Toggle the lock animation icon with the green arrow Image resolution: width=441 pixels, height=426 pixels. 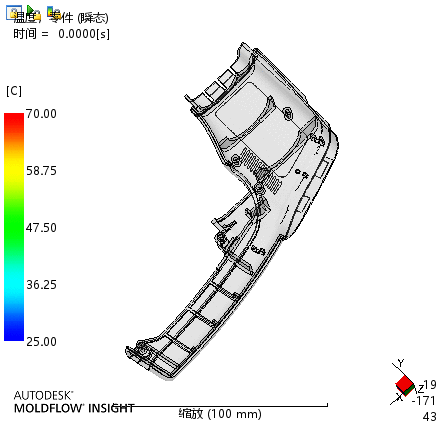click(x=33, y=13)
